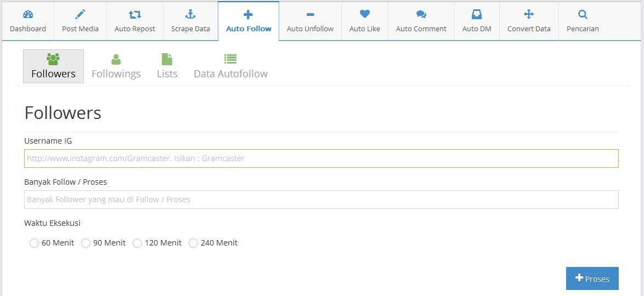This screenshot has width=644, height=296.
Task: Click the Post Media pencil icon
Action: coord(80,15)
